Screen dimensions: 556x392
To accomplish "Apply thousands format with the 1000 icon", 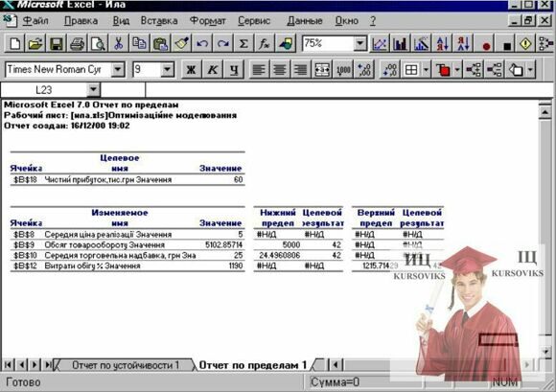I will coord(343,69).
